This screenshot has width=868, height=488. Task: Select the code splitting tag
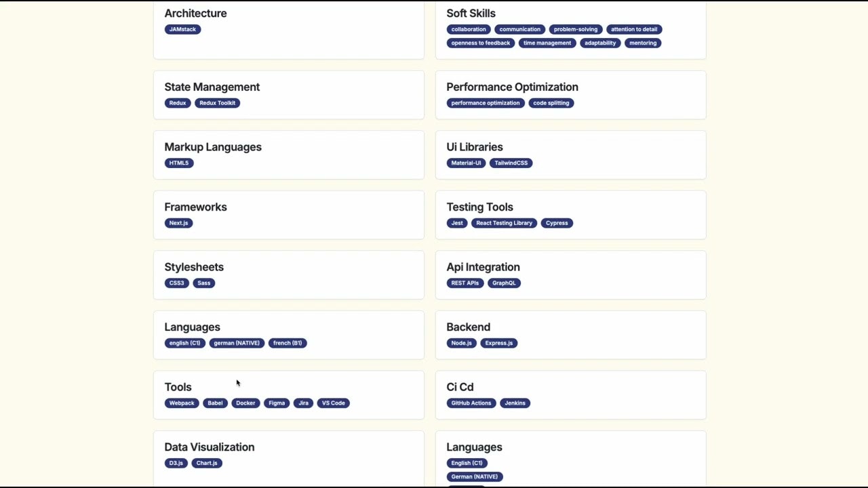coord(551,103)
